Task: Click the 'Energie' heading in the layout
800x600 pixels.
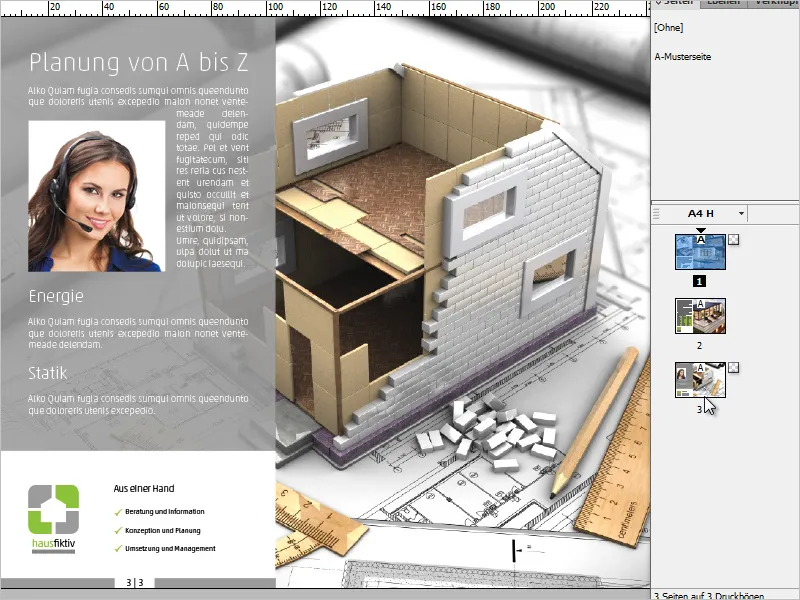Action: click(56, 296)
